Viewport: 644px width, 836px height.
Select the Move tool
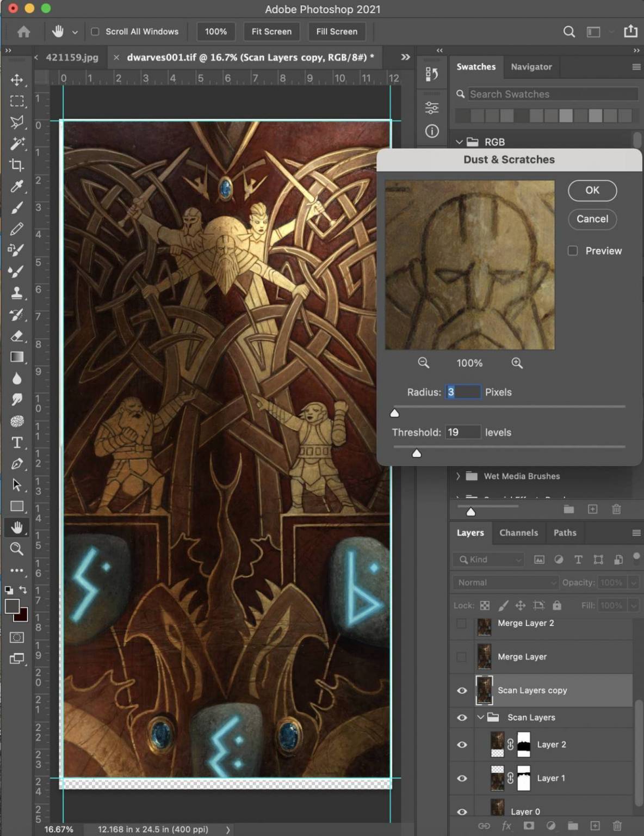(17, 80)
